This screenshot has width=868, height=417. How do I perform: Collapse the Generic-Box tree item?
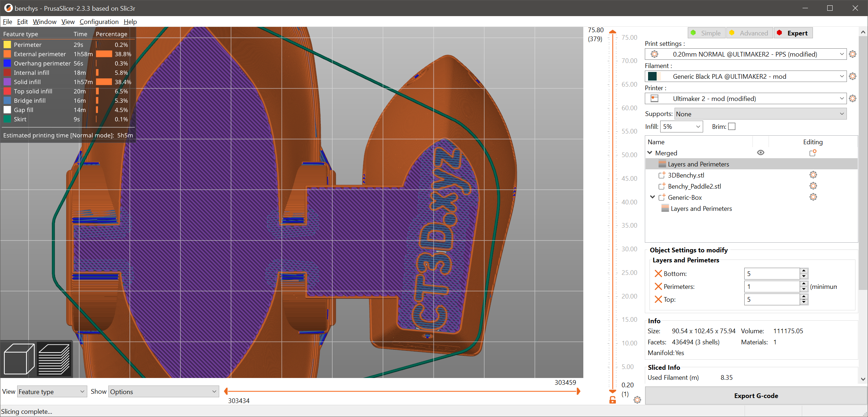pyautogui.click(x=652, y=197)
